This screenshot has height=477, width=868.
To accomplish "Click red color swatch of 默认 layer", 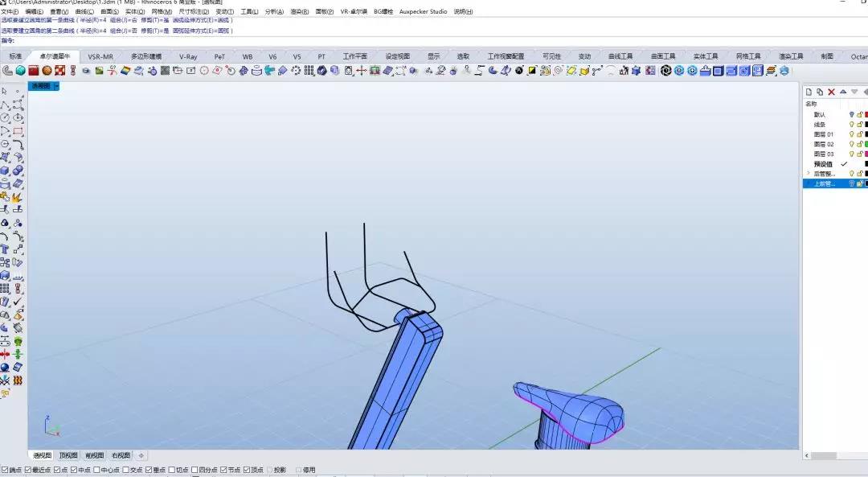I will [866, 115].
